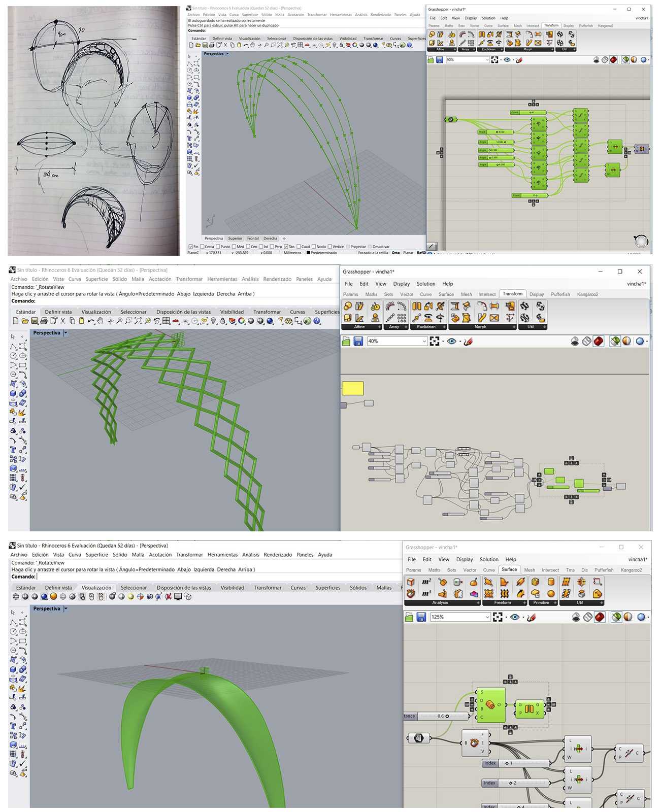Viewport: 660px width, 812px height.
Task: Enable the Punto osnap checkbox
Action: point(218,247)
